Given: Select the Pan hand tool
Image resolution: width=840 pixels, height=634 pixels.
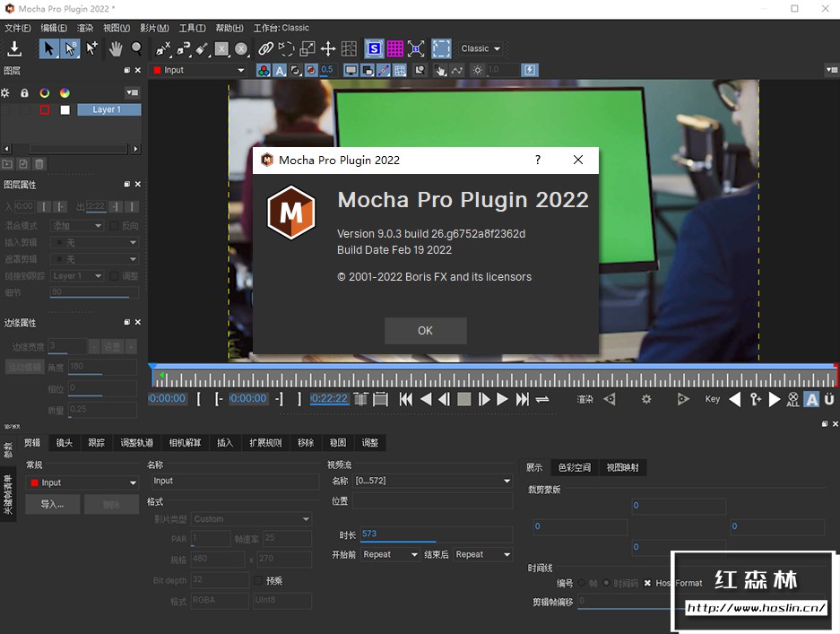Looking at the screenshot, I should click(117, 48).
